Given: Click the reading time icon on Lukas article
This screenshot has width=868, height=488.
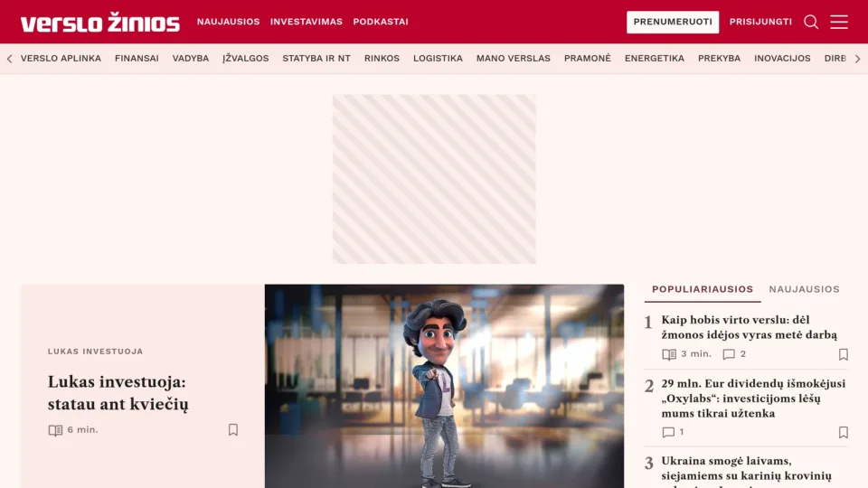Looking at the screenshot, I should coord(55,430).
